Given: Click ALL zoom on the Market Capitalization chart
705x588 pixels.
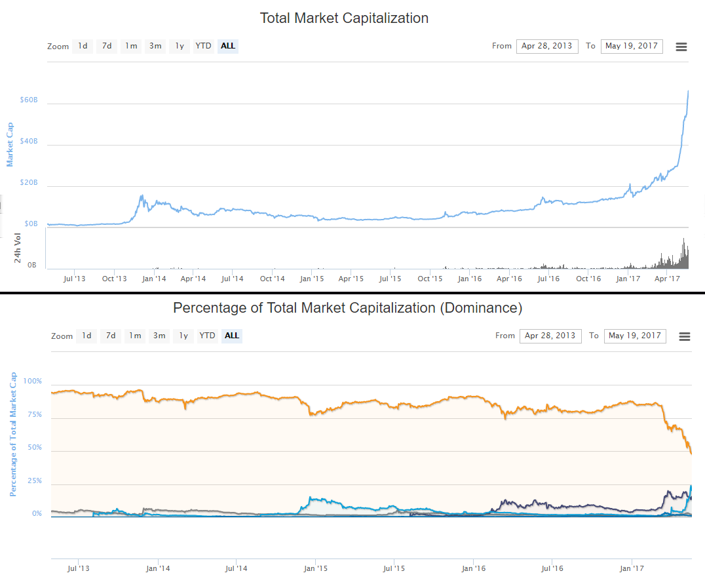Looking at the screenshot, I should click(x=228, y=46).
